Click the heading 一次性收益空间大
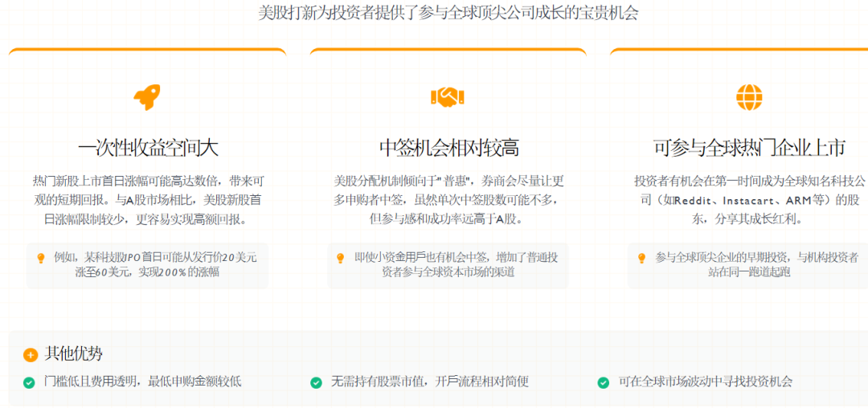 [x=148, y=148]
